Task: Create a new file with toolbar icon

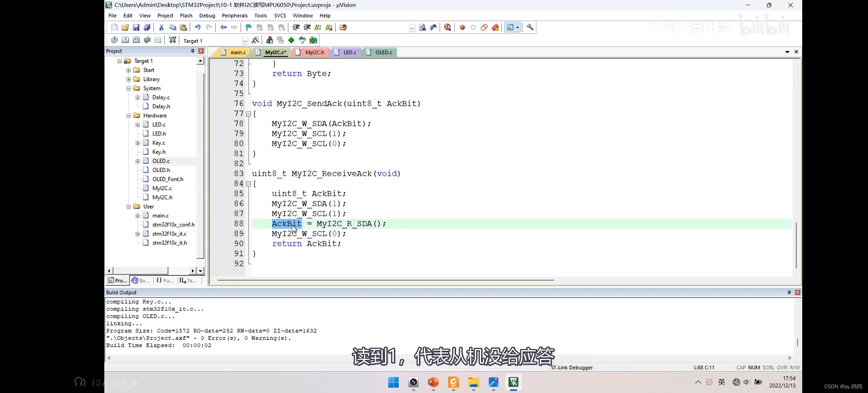Action: [114, 27]
